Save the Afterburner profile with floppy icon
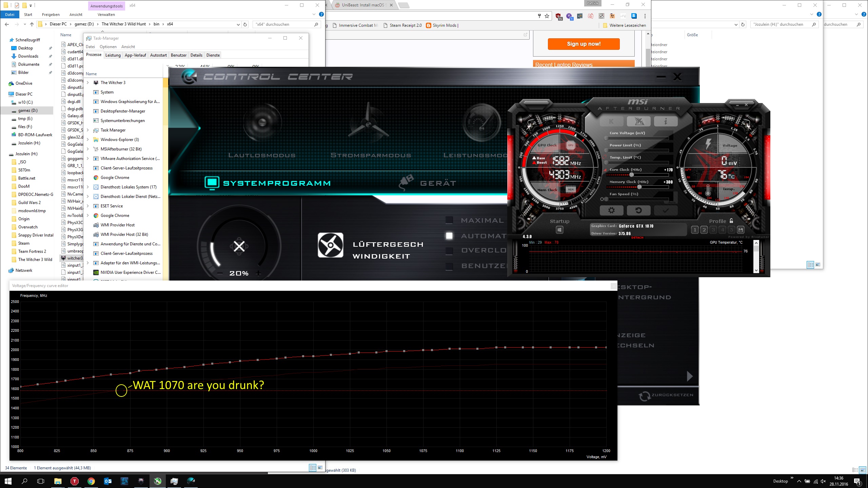The width and height of the screenshot is (868, 488). coord(741,230)
